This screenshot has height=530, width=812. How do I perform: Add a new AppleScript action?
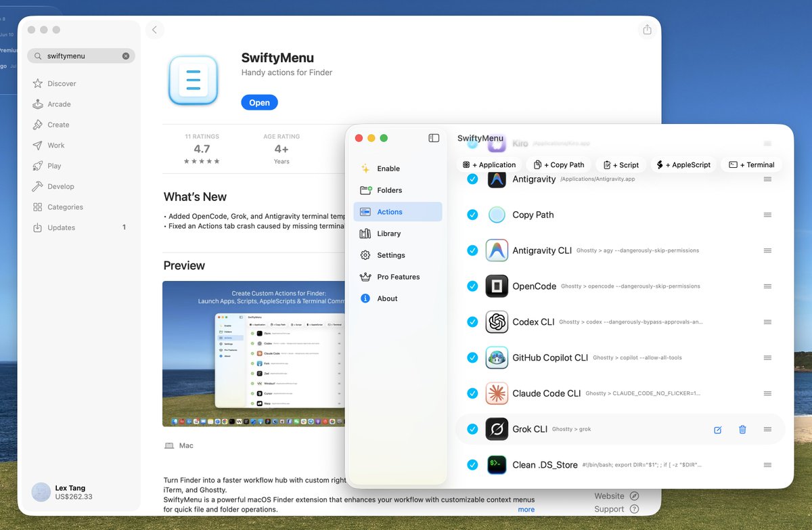pos(684,164)
